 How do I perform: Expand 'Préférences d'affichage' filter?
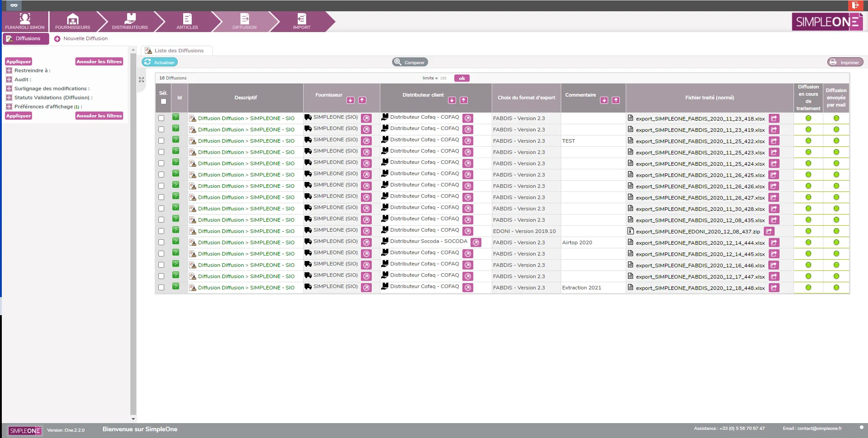click(x=9, y=107)
